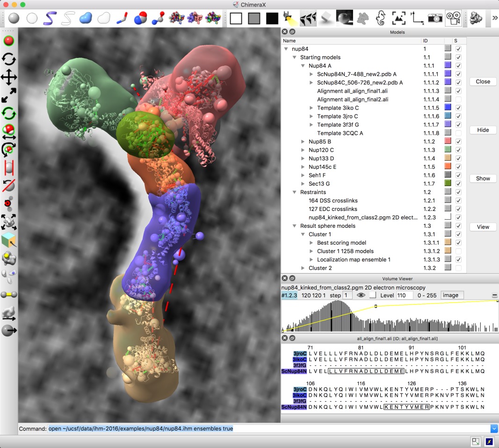The image size is (499, 448).
Task: Click the Show button in Models panel
Action: pos(483,179)
